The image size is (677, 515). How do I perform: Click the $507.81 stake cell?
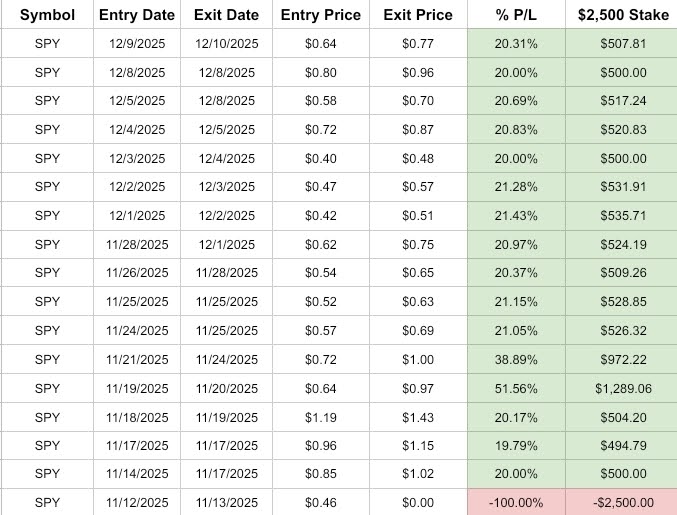tap(620, 43)
